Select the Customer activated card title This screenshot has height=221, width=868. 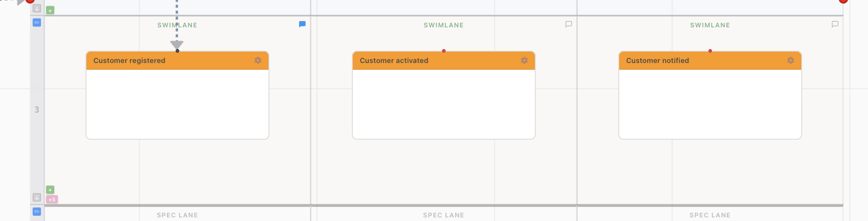click(x=394, y=60)
